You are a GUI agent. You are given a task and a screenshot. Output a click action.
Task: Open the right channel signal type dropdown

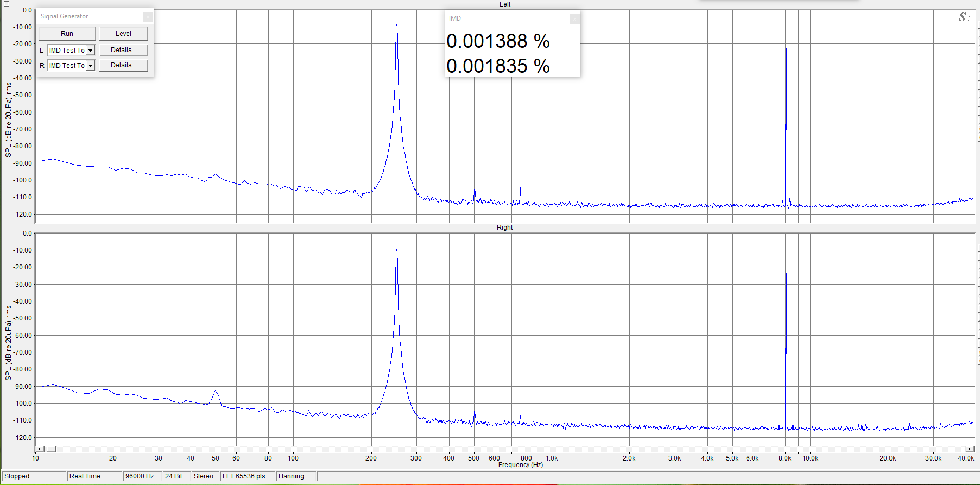tap(90, 66)
